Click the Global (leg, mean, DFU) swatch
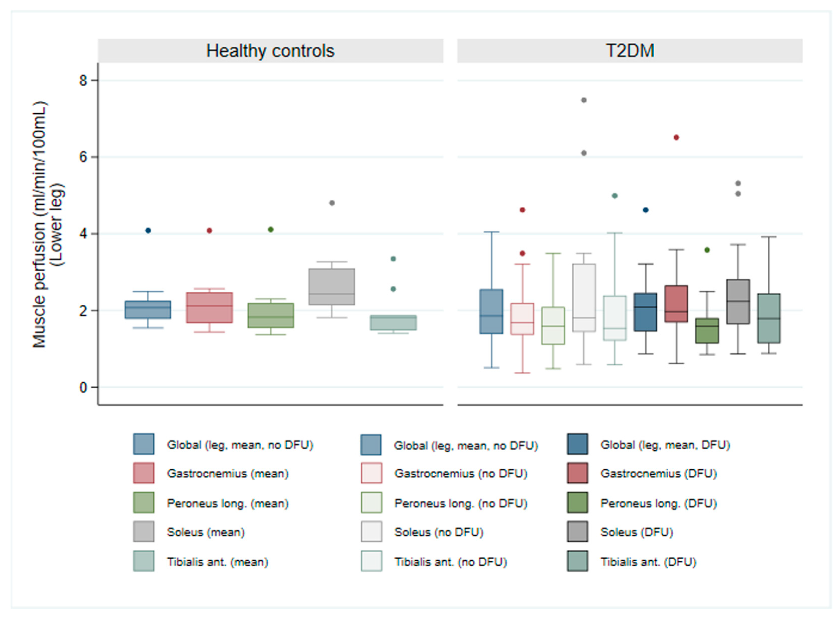This screenshot has height=617, width=840. coord(577,444)
